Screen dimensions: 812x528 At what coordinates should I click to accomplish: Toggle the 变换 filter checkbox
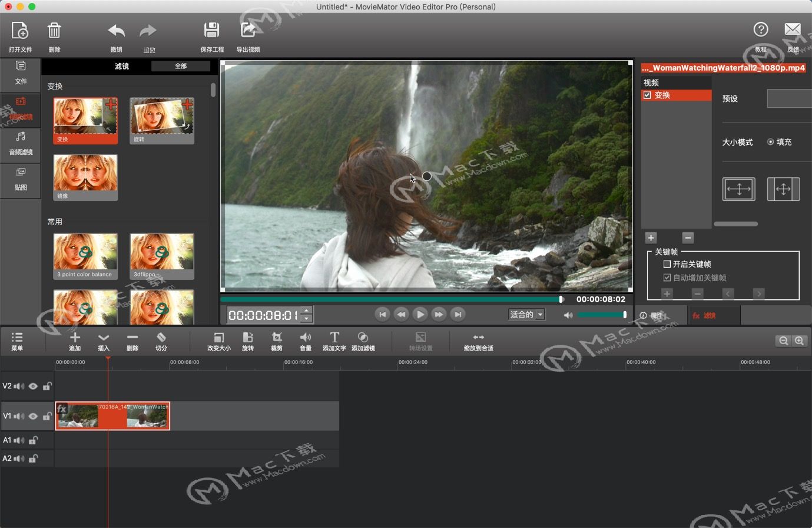click(x=647, y=95)
